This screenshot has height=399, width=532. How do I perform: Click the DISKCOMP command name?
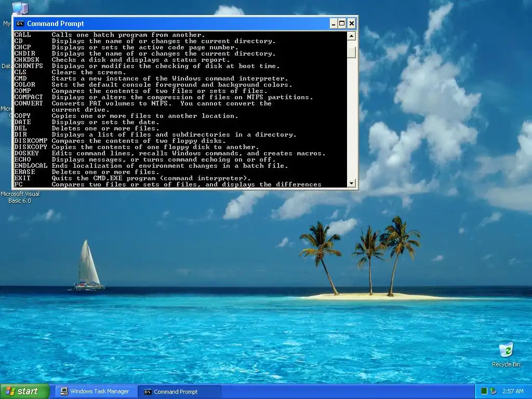click(x=31, y=141)
